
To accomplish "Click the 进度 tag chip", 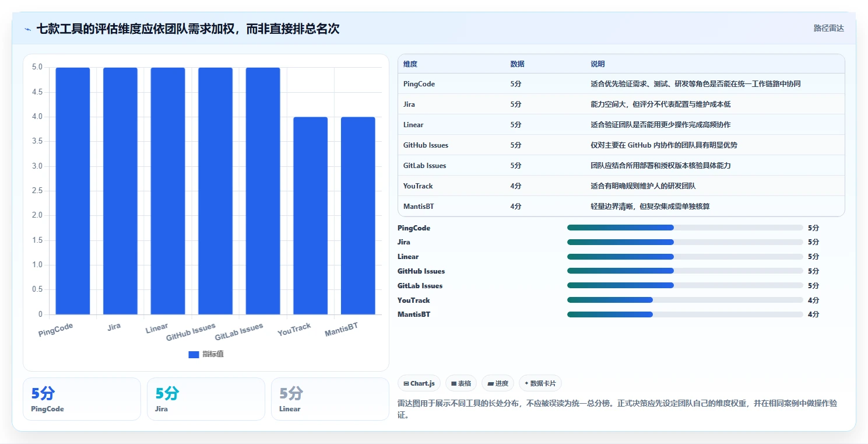I will [498, 383].
